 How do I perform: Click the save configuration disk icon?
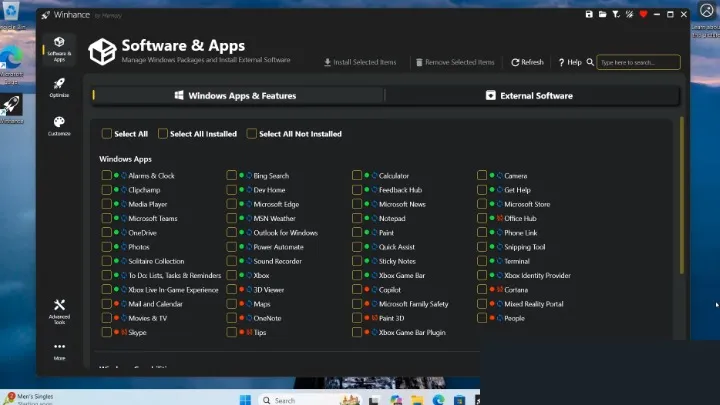pyautogui.click(x=589, y=14)
